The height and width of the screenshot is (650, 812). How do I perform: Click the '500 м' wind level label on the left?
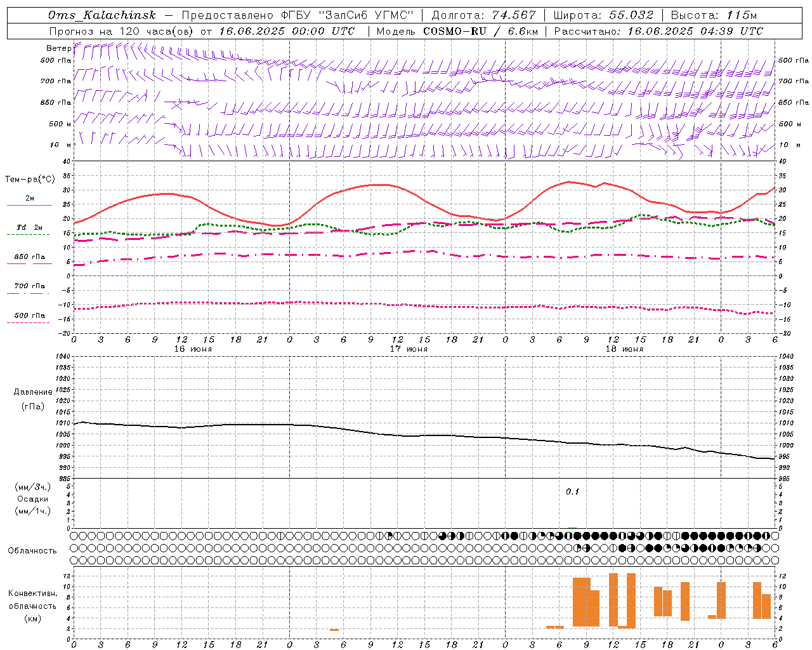click(60, 124)
